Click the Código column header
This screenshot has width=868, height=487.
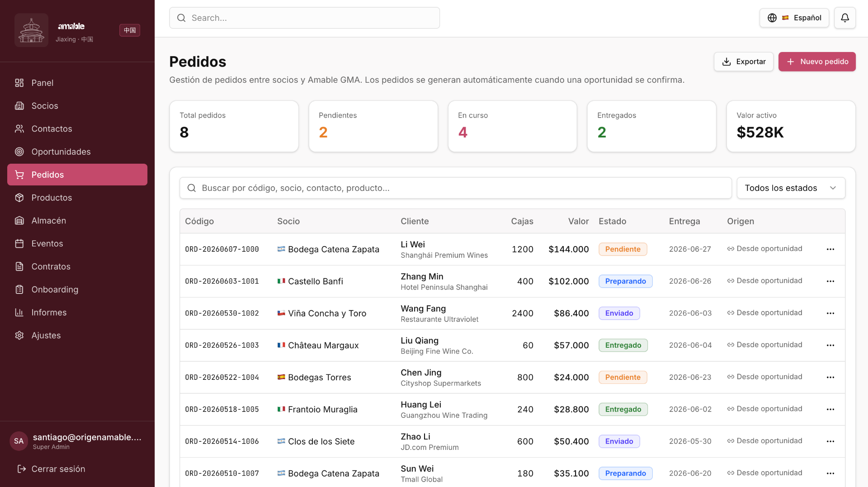pos(199,221)
